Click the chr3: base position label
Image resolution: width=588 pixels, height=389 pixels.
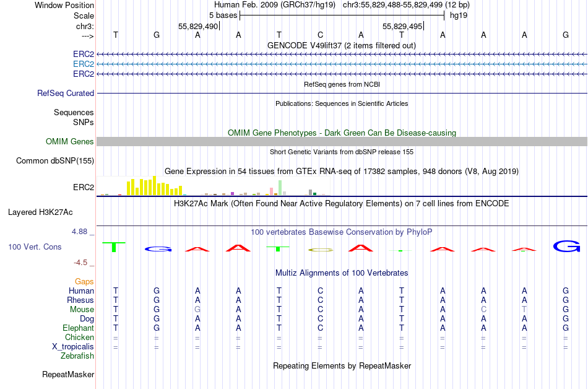click(85, 26)
